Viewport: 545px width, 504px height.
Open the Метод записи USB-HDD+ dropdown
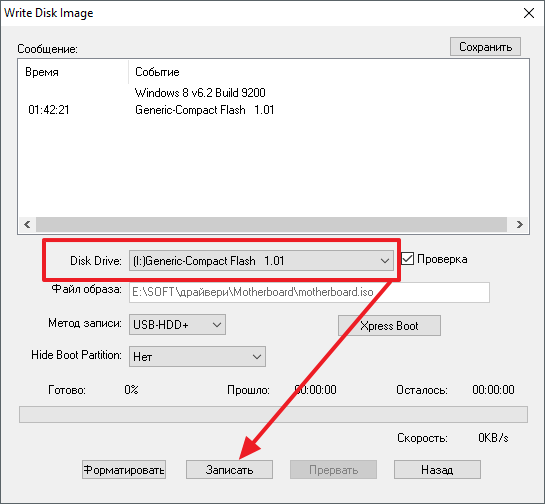[177, 325]
